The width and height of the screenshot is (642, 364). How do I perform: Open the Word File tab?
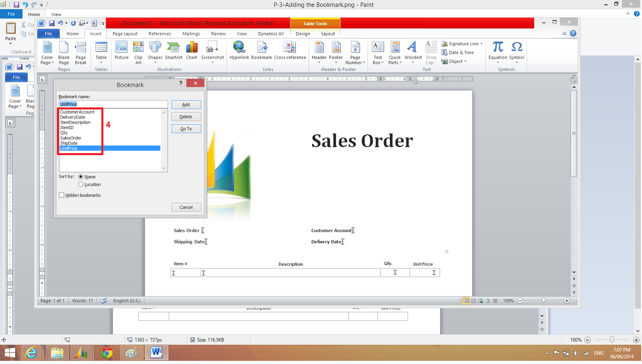[49, 34]
